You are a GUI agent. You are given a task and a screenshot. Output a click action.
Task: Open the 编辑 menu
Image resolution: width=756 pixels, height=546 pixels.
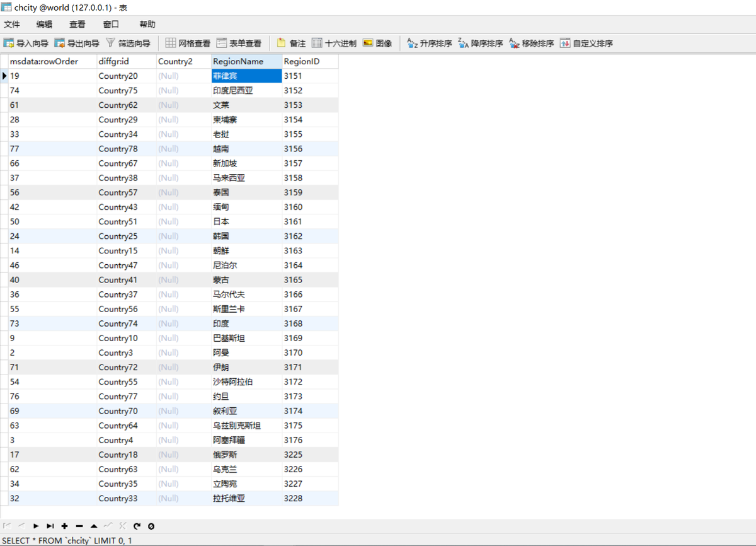tap(45, 24)
